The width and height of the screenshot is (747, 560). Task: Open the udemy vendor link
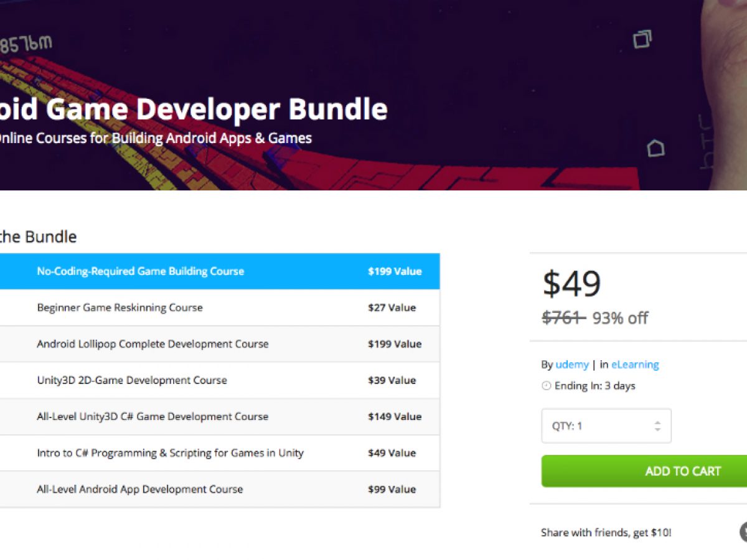tap(571, 365)
